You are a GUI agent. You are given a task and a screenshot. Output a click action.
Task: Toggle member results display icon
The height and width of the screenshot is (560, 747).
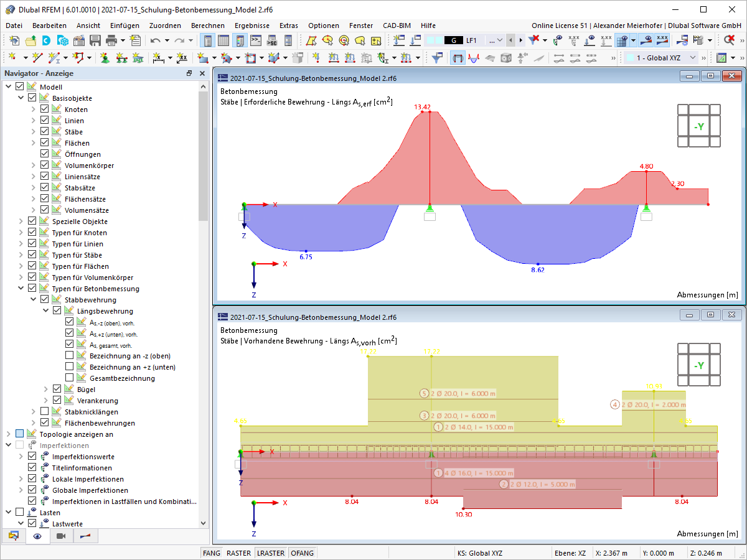pos(458,58)
